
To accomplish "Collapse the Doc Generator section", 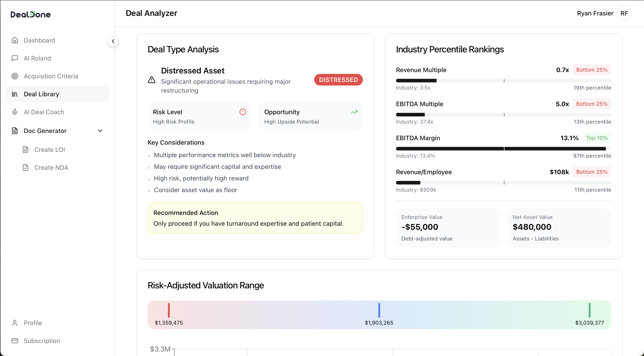I will 100,131.
